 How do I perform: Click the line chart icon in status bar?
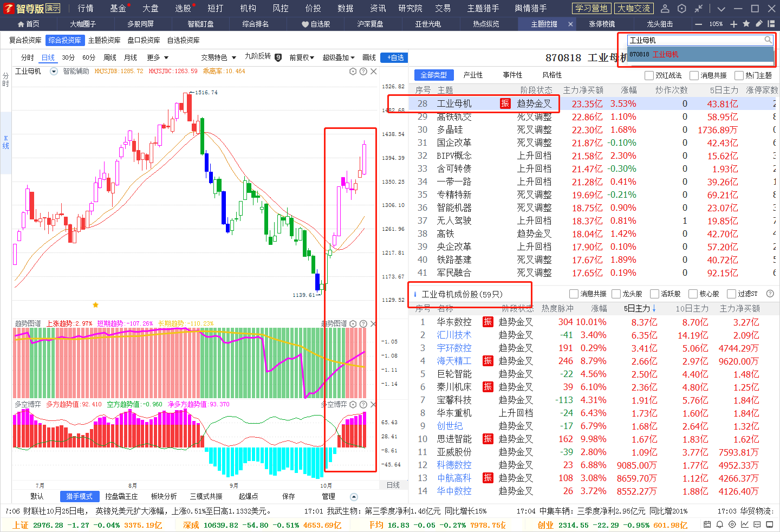[745, 524]
